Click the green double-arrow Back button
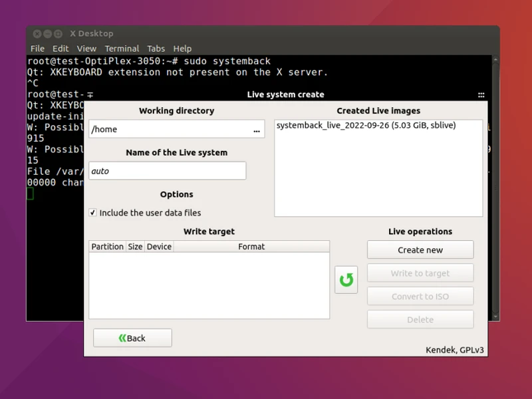532x399 pixels. (x=132, y=338)
